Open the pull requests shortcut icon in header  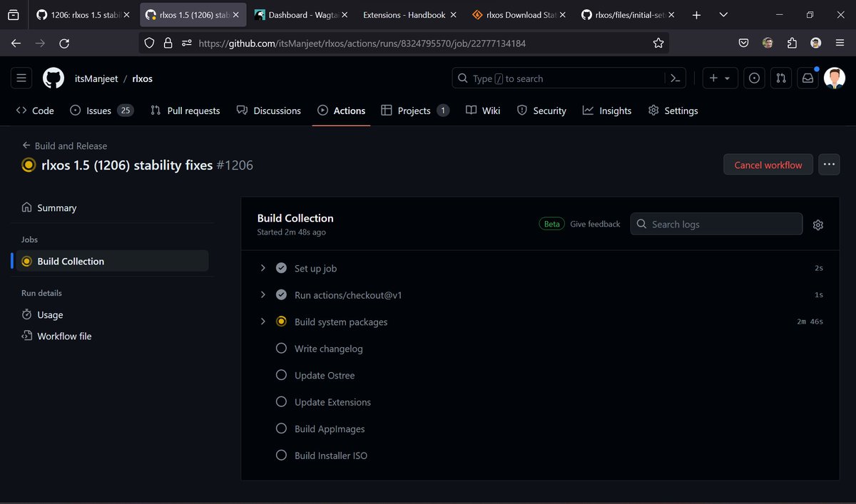[781, 78]
